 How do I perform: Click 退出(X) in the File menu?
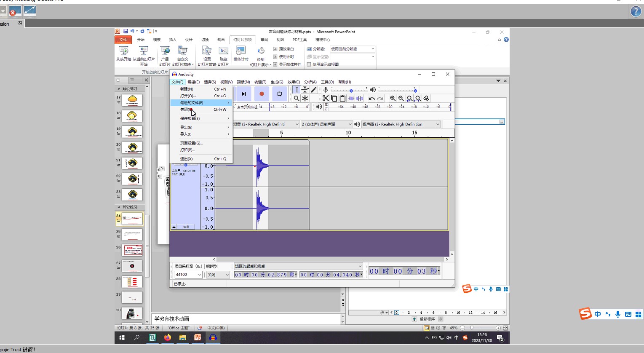click(201, 159)
